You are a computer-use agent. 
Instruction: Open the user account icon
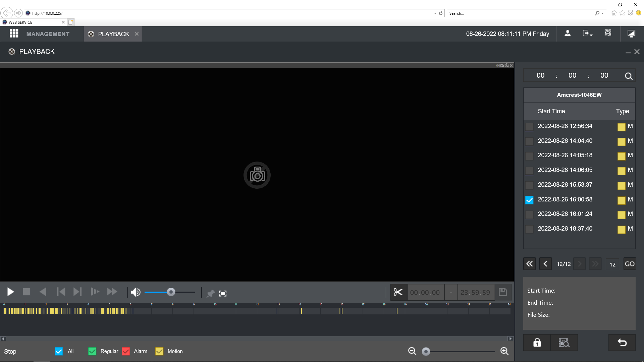click(x=568, y=34)
